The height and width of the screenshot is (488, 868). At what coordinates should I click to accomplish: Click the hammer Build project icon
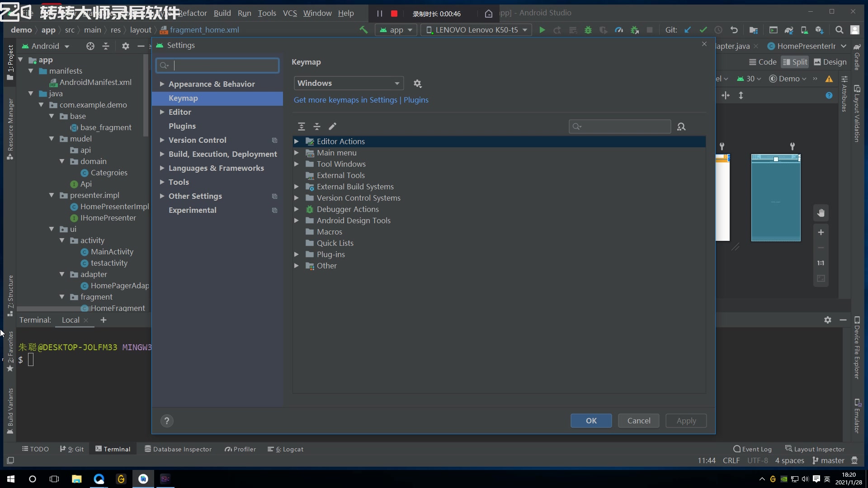(x=363, y=30)
